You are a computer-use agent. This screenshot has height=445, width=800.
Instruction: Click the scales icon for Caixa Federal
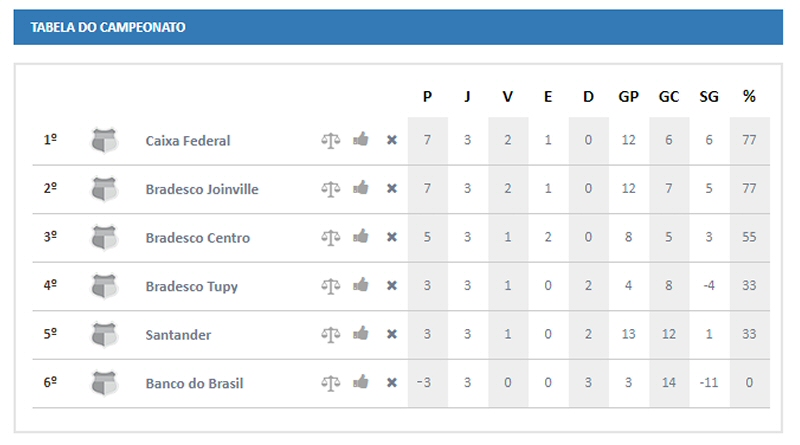(x=331, y=140)
